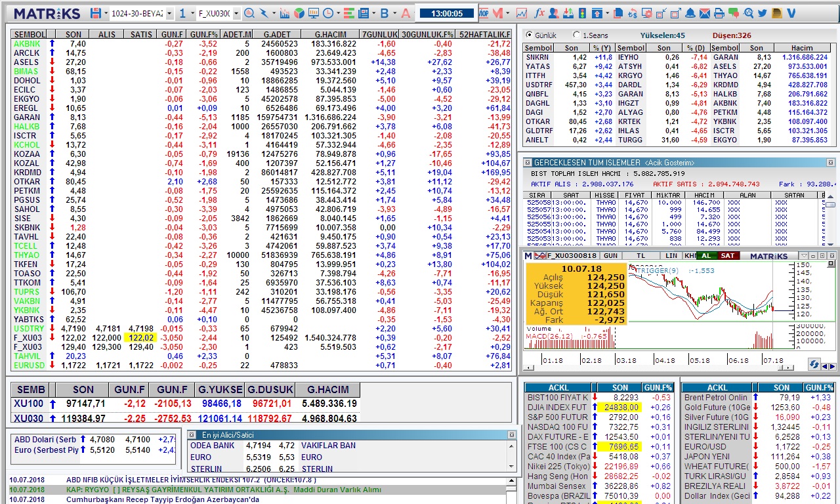Expand dropdown arrow next to red M icon
This screenshot has height=504, width=840.
pyautogui.click(x=507, y=13)
